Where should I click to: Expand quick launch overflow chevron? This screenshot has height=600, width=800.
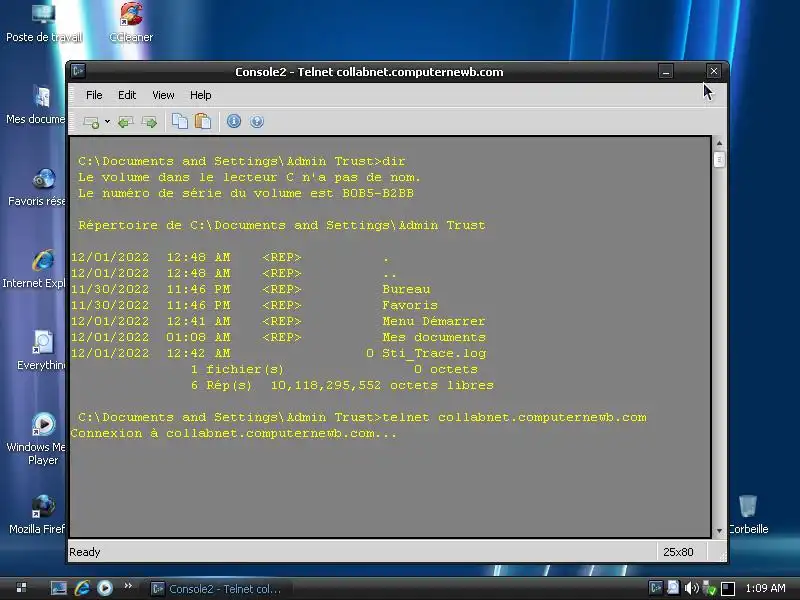128,586
